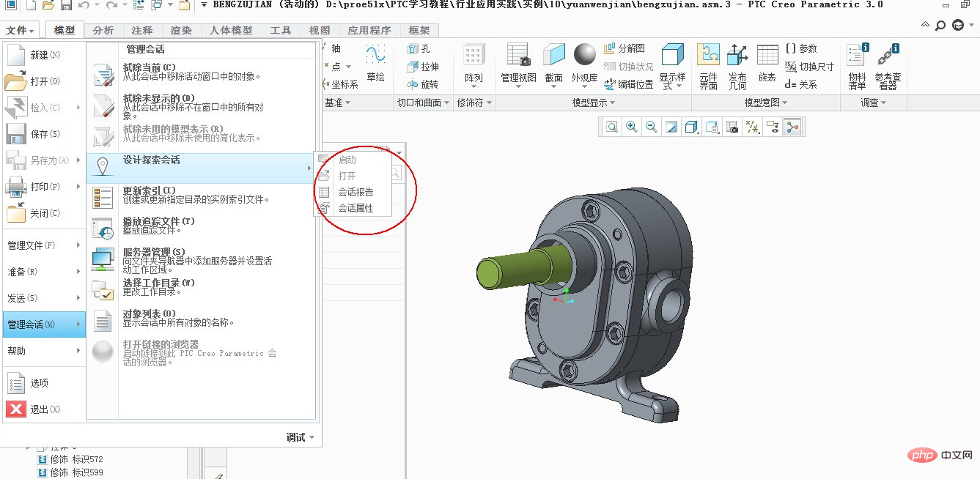Viewport: 980px width, 479px height.
Task: Click the Hole (孔) tool
Action: tap(420, 49)
